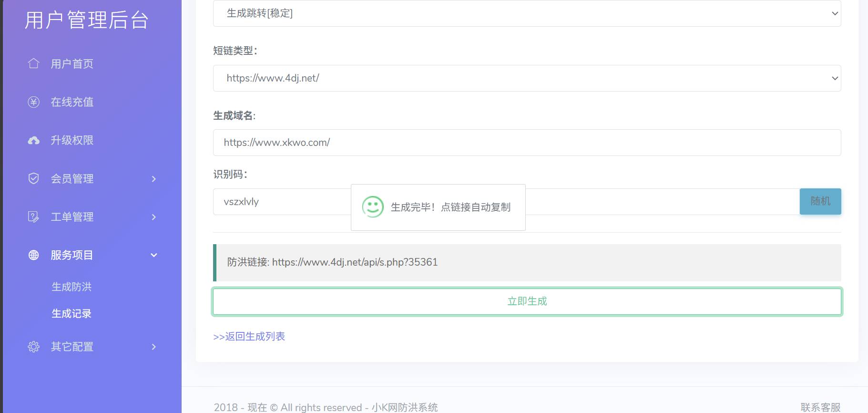The image size is (868, 413).
Task: Click the smiley face icon in popup
Action: tap(373, 207)
